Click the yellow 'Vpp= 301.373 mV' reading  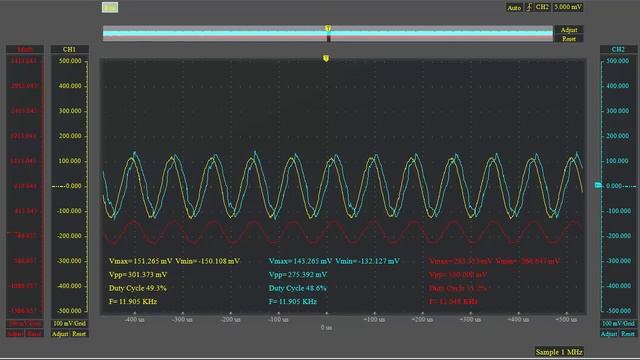(x=138, y=275)
